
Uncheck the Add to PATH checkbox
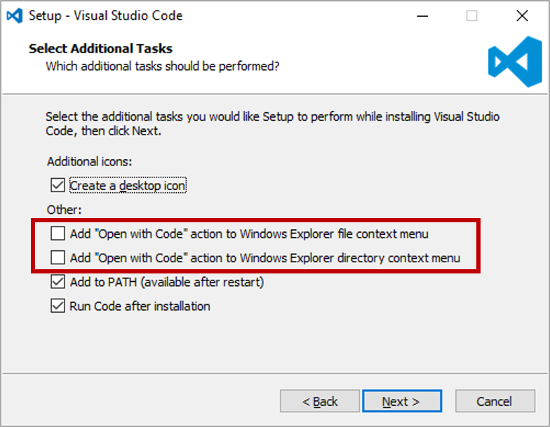point(58,282)
